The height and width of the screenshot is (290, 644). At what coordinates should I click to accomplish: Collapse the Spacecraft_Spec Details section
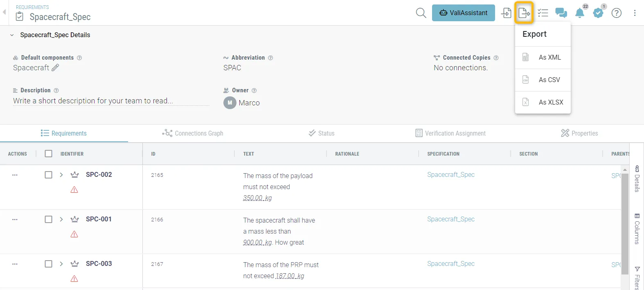coord(12,35)
